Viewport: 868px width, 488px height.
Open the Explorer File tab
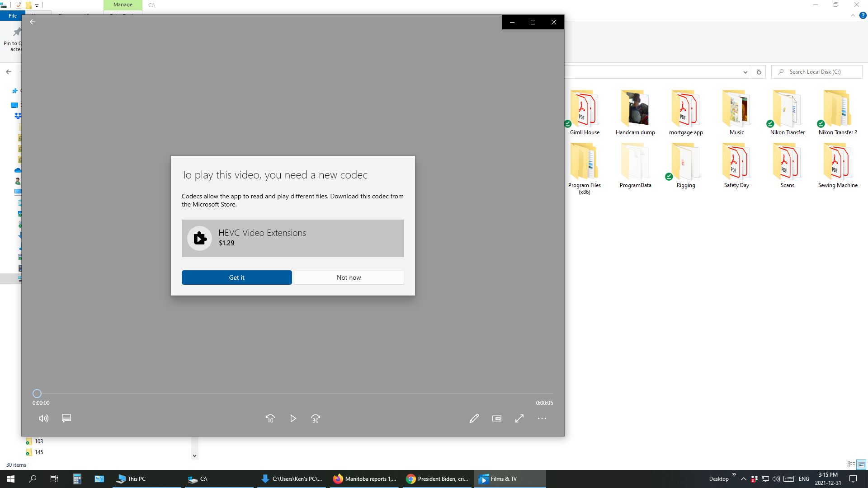(13, 16)
